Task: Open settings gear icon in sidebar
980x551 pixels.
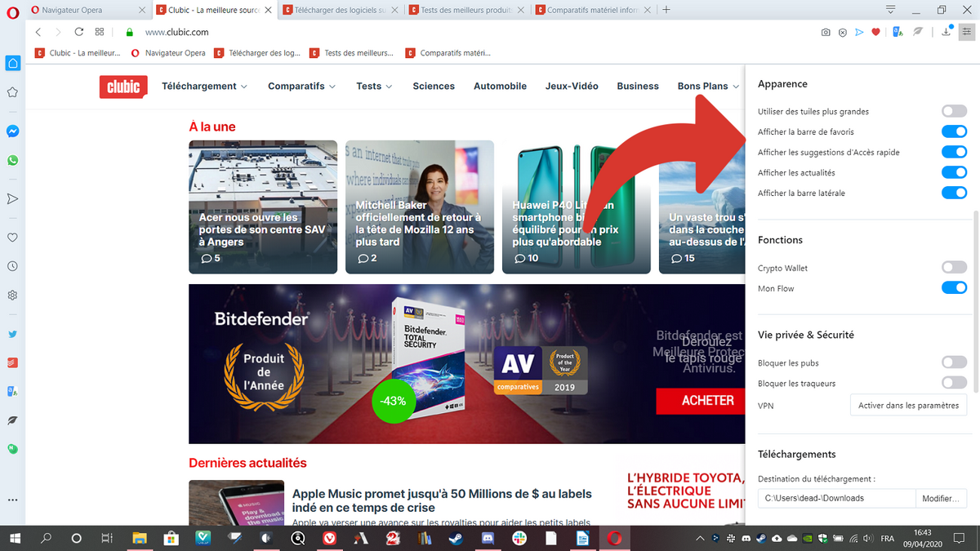Action: click(x=13, y=295)
